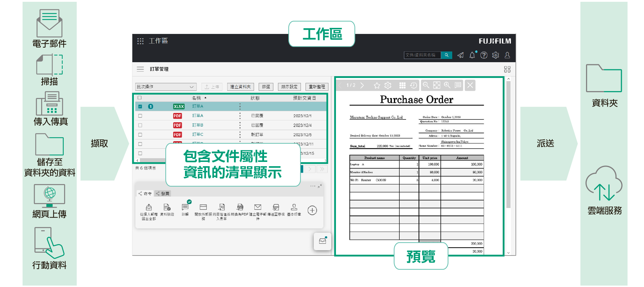Mark the preview document as favorite with the star

[x=377, y=85]
